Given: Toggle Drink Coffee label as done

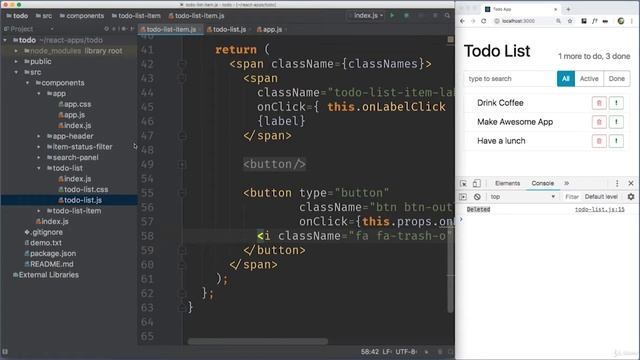Looking at the screenshot, I should coord(500,103).
